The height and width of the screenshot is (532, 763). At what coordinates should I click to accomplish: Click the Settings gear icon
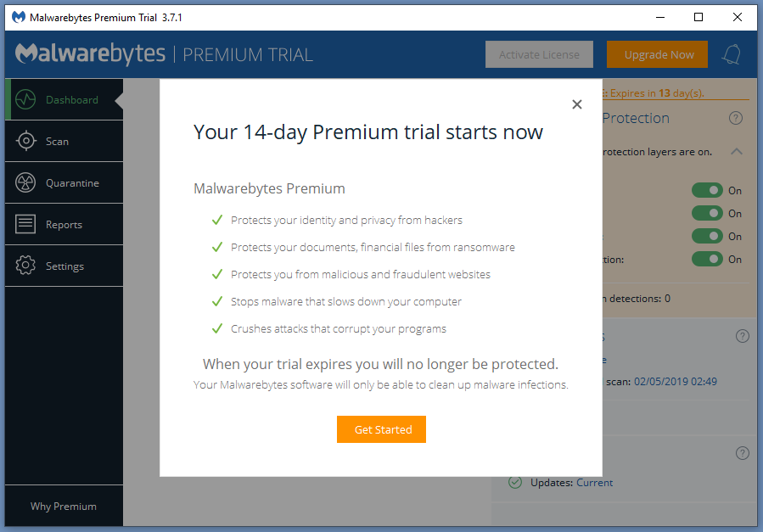[x=26, y=266]
